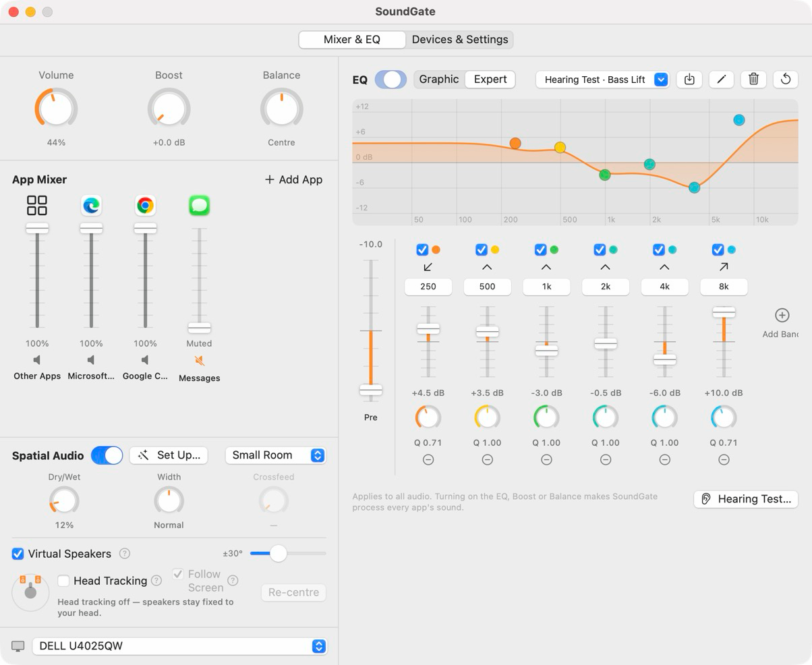Switch to the Mixer & EQ tab
Viewport: 812px width, 665px height.
coord(352,39)
